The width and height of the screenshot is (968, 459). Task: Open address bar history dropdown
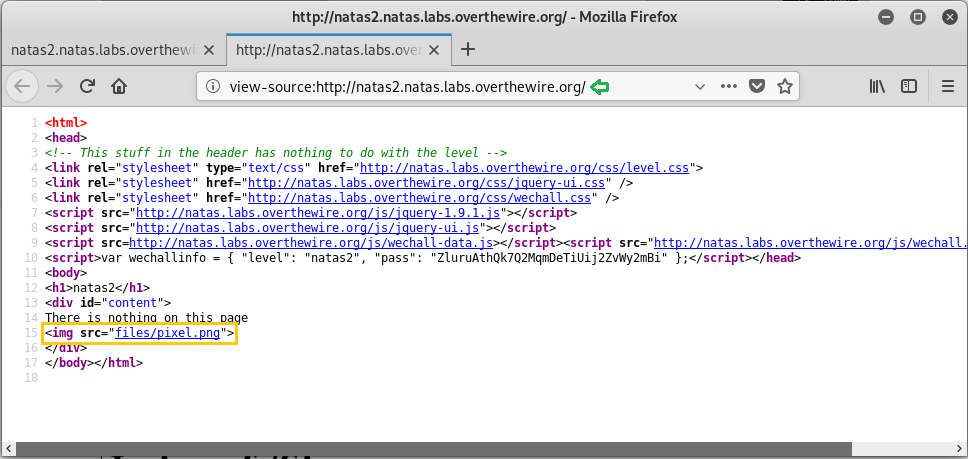(700, 87)
